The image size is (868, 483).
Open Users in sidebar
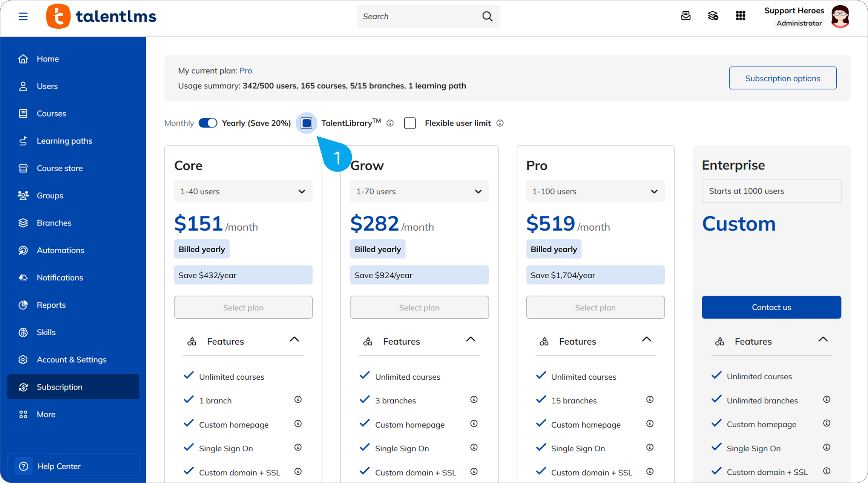pyautogui.click(x=73, y=86)
